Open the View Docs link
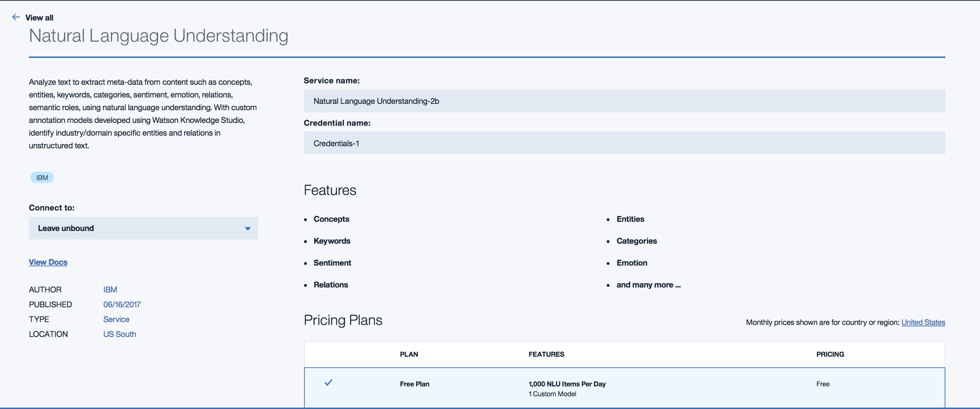Viewport: 980px width, 409px height. pos(48,262)
